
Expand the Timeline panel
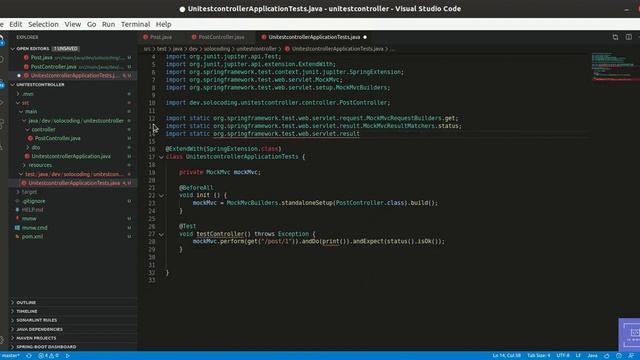point(27,311)
